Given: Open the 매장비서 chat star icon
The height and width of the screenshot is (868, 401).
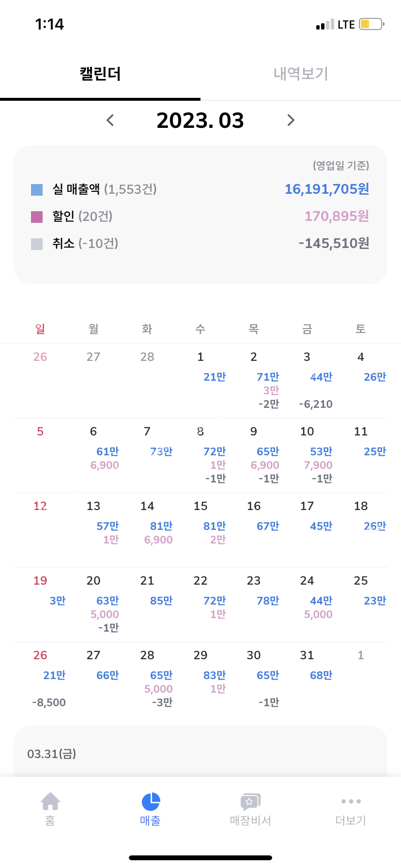Looking at the screenshot, I should [250, 802].
